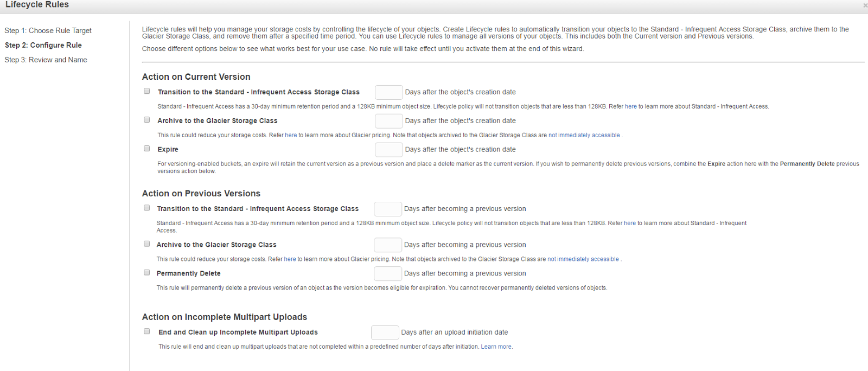Viewport: 868px width, 371px height.
Task: Click the Permanently Delete days input box
Action: pos(387,274)
